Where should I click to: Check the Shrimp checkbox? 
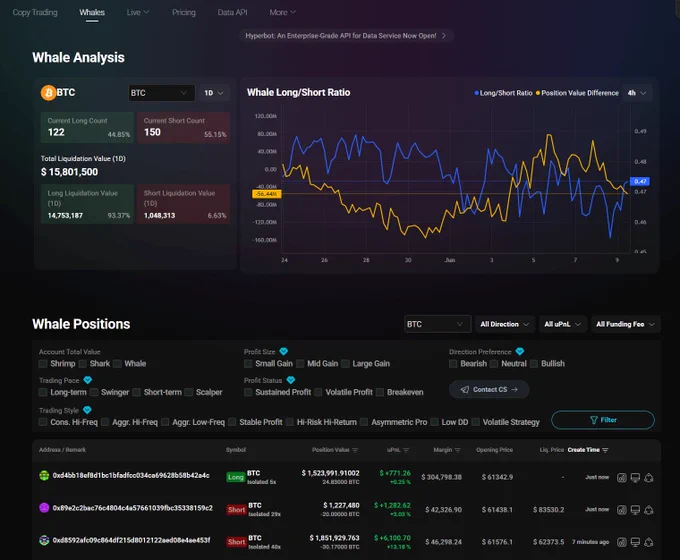point(43,364)
